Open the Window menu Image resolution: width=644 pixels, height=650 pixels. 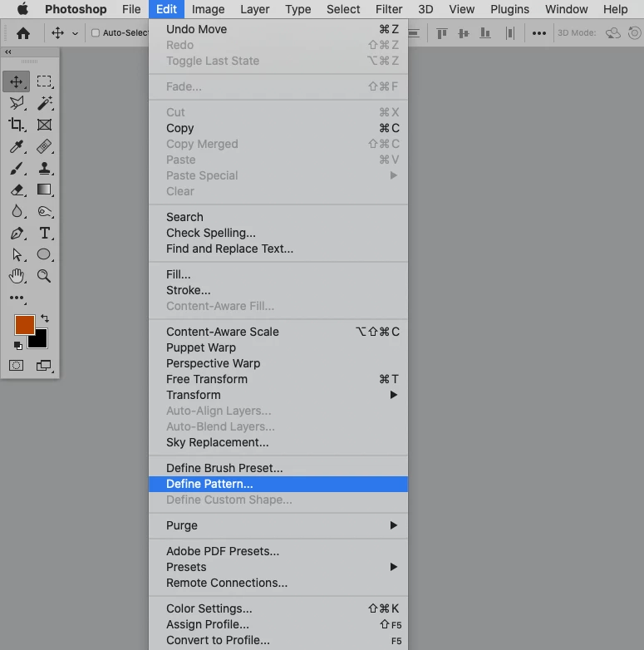pyautogui.click(x=566, y=9)
